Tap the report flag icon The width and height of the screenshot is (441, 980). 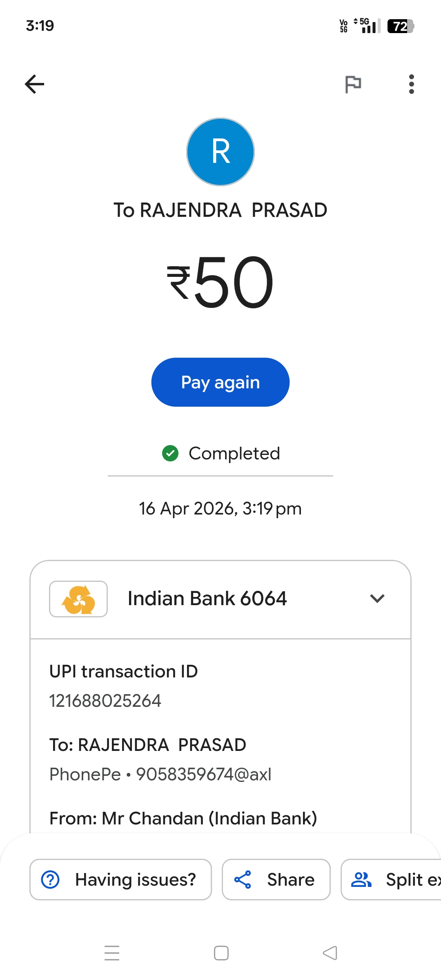click(353, 84)
